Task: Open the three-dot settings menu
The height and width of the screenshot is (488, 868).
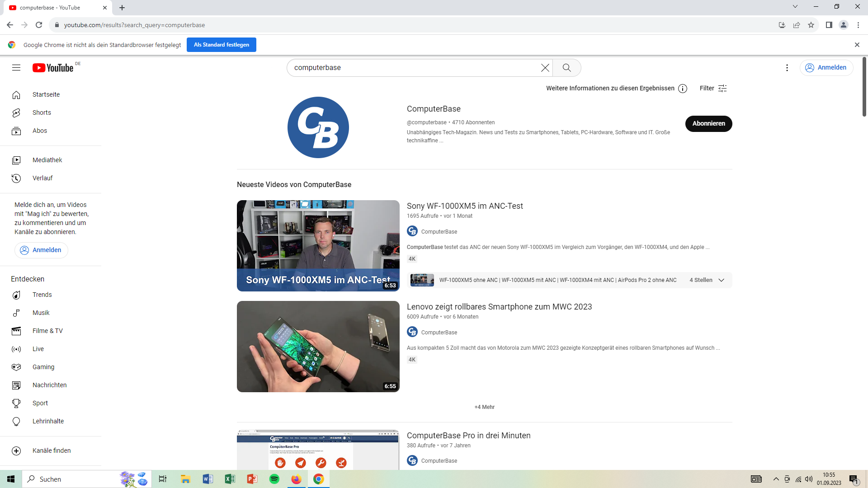Action: pos(787,68)
